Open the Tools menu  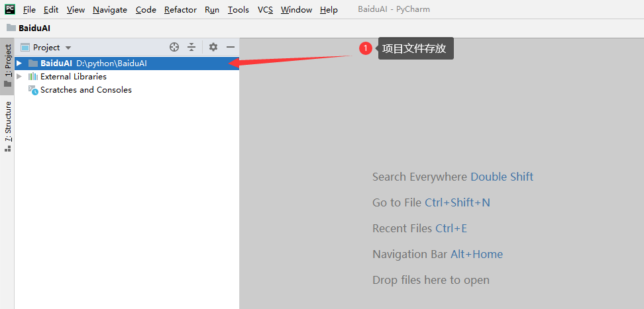(x=239, y=9)
